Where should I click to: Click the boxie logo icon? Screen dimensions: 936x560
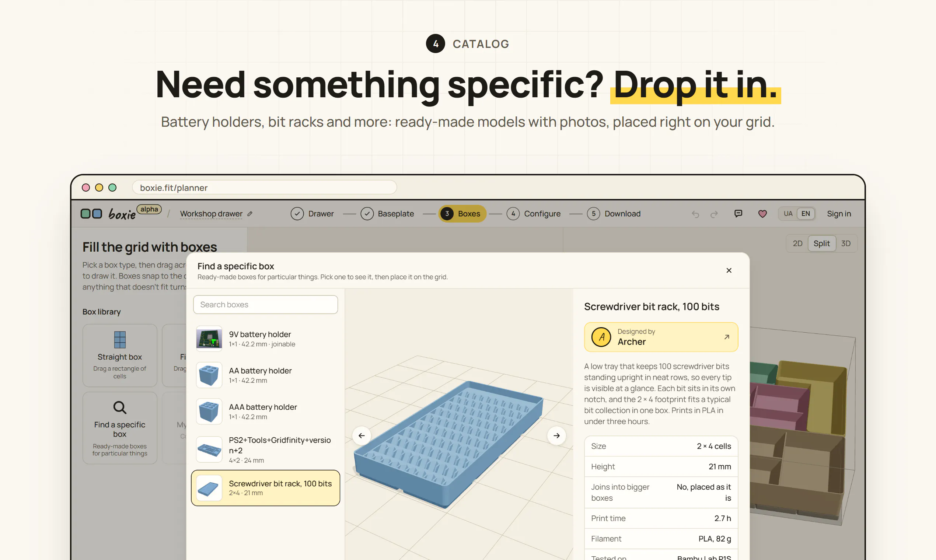91,214
